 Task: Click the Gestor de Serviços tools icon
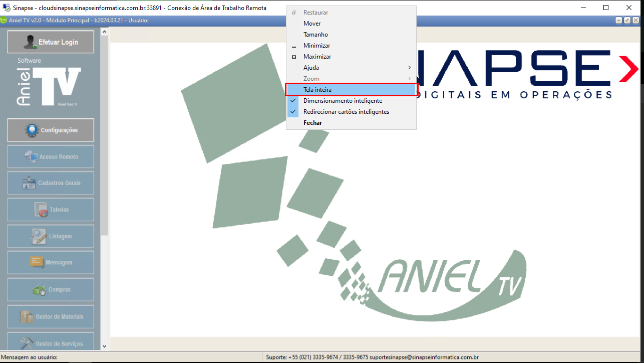pos(27,343)
